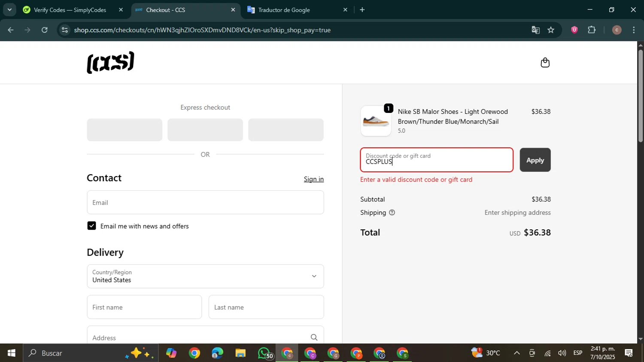
Task: Click the volume speaker tray icon
Action: click(562, 353)
